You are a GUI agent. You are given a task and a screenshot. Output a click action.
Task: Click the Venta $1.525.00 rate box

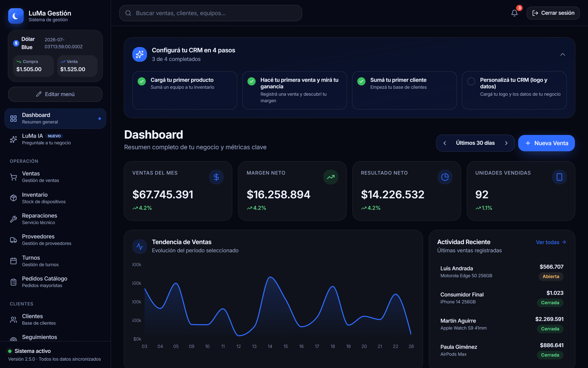pyautogui.click(x=77, y=66)
